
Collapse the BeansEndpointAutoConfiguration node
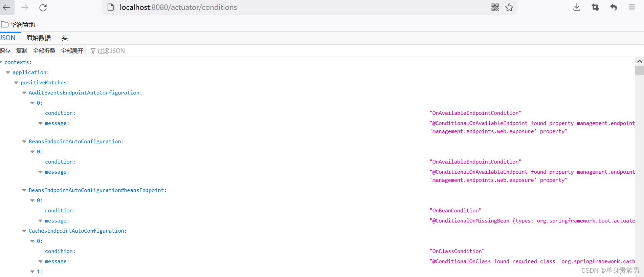pyautogui.click(x=24, y=142)
